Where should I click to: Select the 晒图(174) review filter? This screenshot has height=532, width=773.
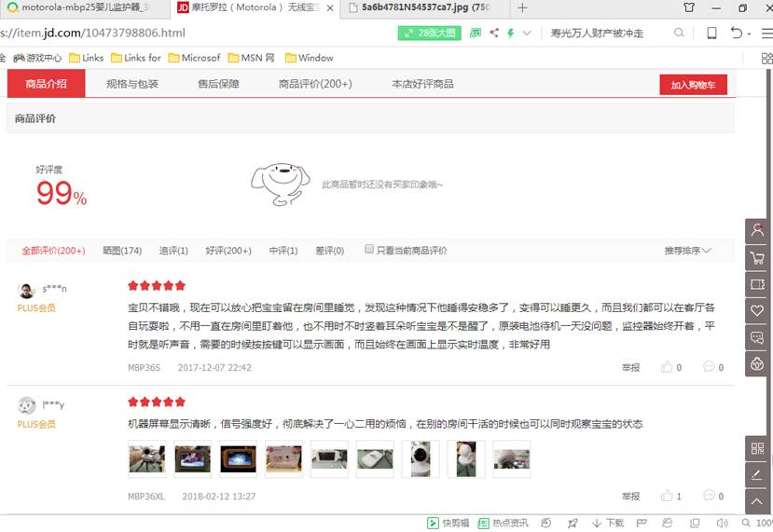coord(122,251)
